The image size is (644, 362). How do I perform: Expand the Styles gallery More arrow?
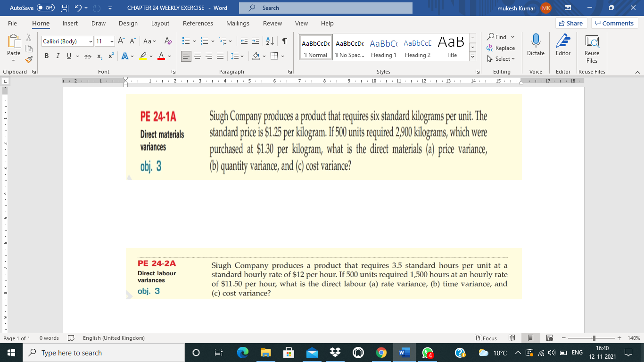coord(473,56)
